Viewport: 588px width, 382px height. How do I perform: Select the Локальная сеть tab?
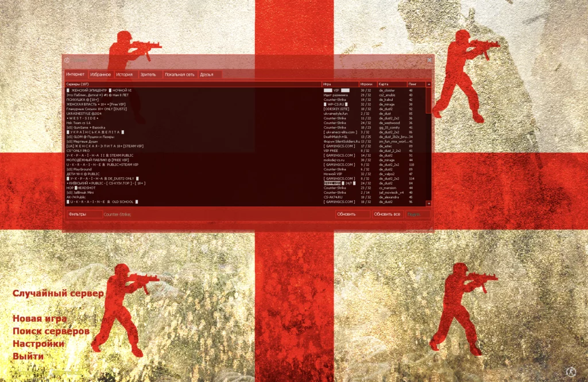179,75
